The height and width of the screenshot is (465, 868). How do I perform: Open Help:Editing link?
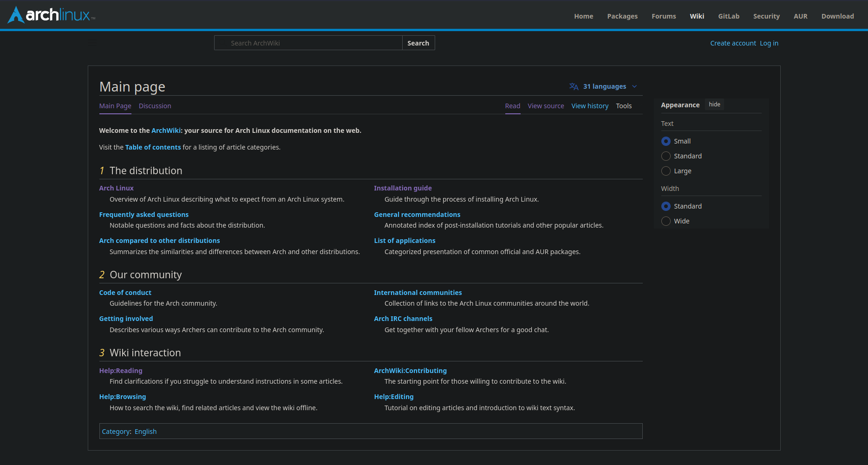(x=394, y=397)
